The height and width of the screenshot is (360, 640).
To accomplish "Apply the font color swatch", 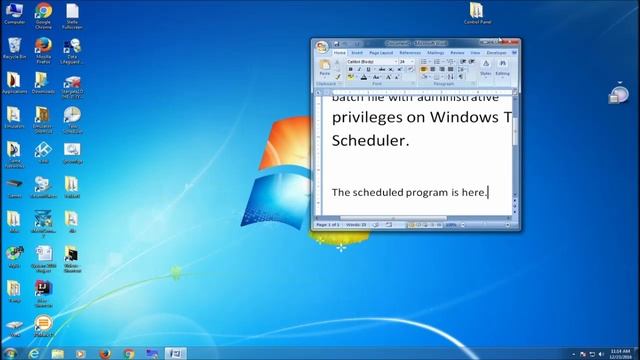I will [x=364, y=77].
